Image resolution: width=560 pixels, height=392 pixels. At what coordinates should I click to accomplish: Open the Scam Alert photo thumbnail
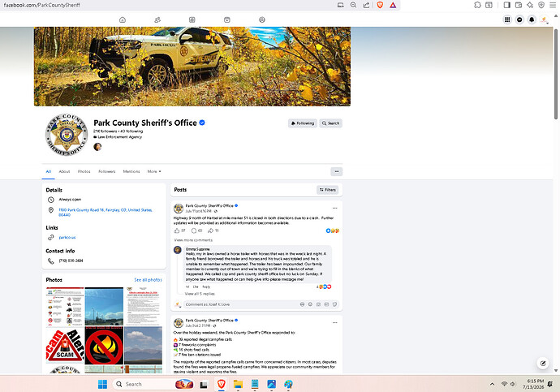[x=65, y=345]
